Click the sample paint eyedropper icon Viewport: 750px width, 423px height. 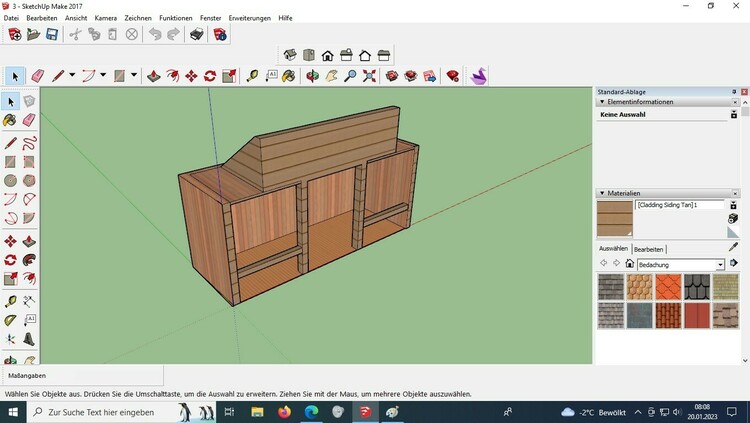732,247
